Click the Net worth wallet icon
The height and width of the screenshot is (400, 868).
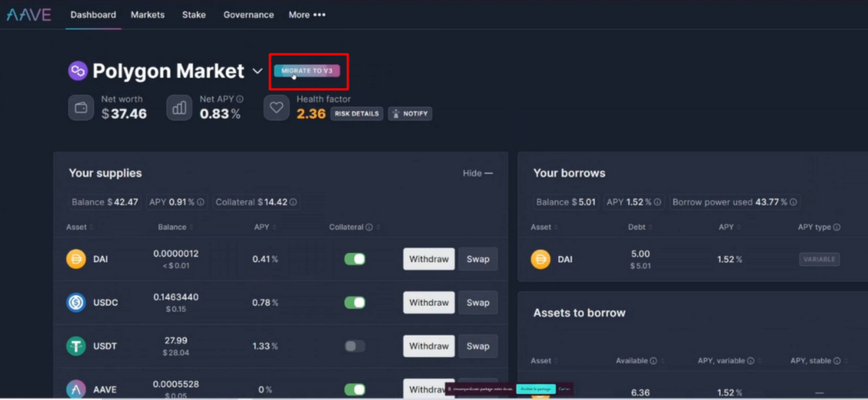(x=81, y=108)
